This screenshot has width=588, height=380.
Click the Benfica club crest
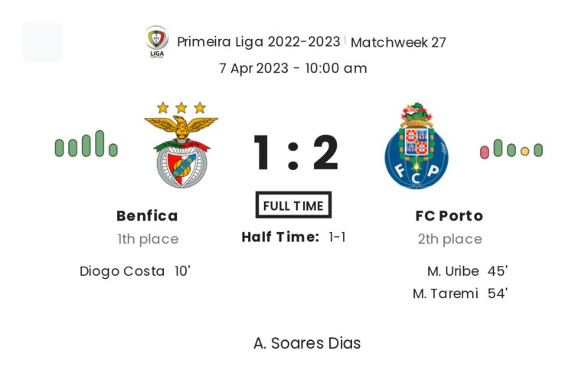point(181,146)
